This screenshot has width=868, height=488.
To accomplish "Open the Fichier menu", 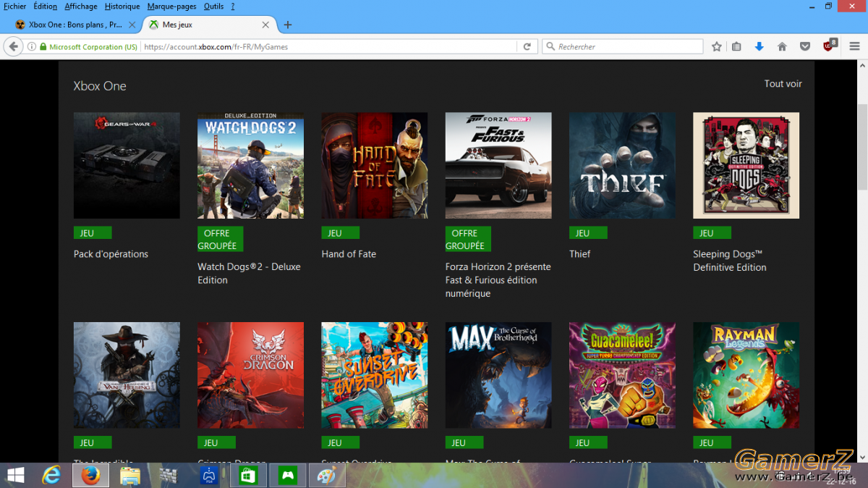I will [15, 7].
